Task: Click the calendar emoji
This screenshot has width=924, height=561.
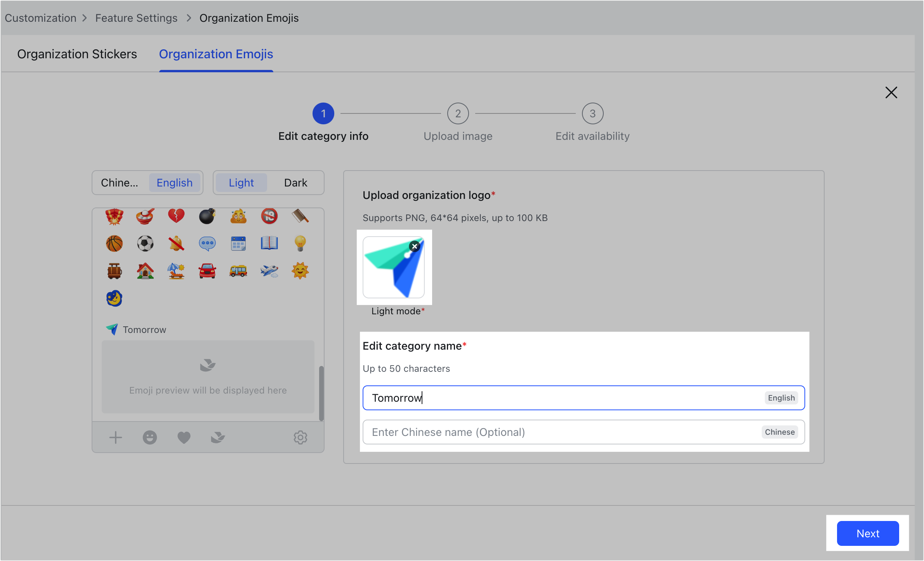Action: (238, 244)
